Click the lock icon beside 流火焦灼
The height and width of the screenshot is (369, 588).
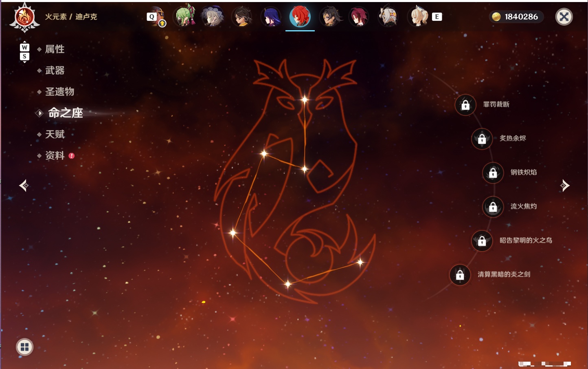point(493,207)
